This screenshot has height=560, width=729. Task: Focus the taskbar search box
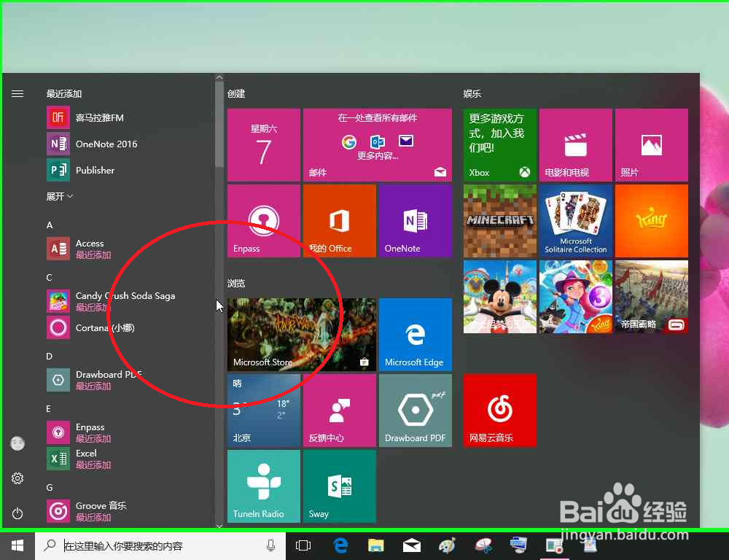[160, 546]
